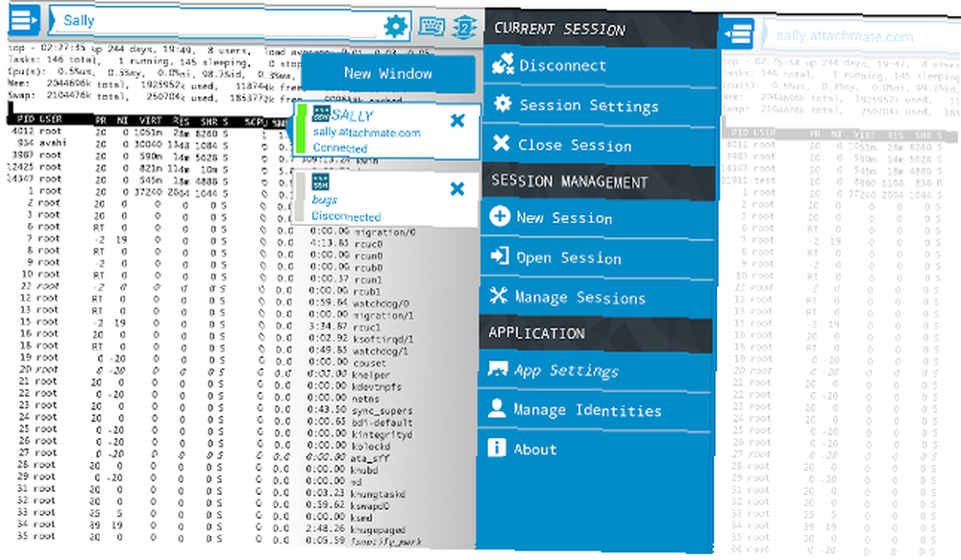Viewport: 961px width, 560px height.
Task: Select Manage Identities
Action: pyautogui.click(x=594, y=410)
